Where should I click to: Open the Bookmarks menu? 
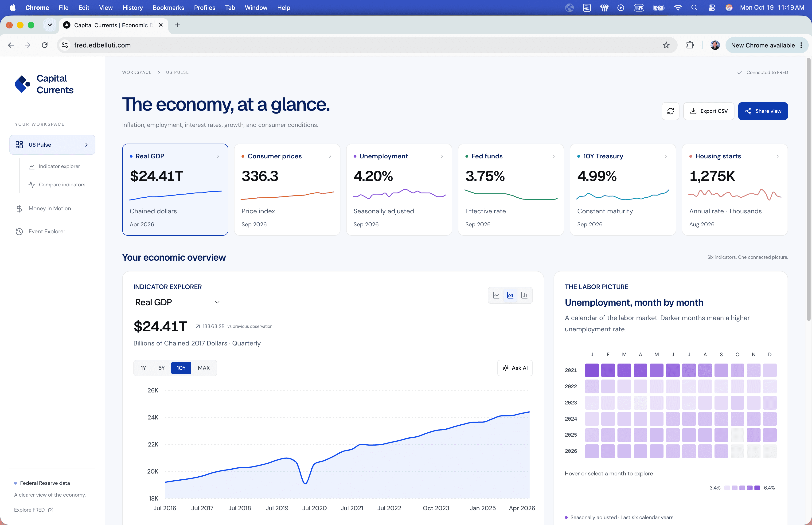[168, 8]
